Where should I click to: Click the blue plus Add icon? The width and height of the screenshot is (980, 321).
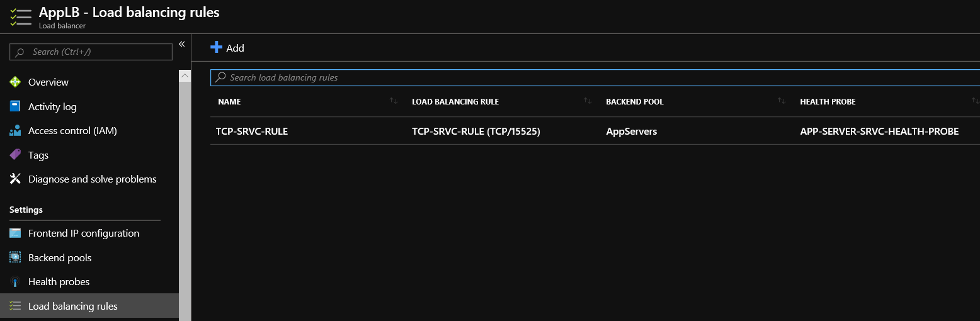[216, 47]
